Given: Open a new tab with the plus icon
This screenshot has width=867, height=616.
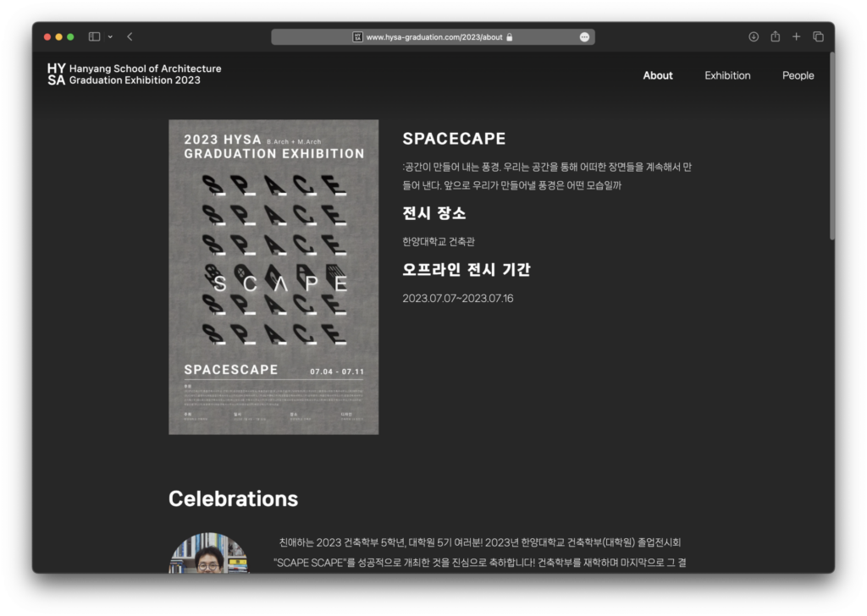Looking at the screenshot, I should click(796, 37).
